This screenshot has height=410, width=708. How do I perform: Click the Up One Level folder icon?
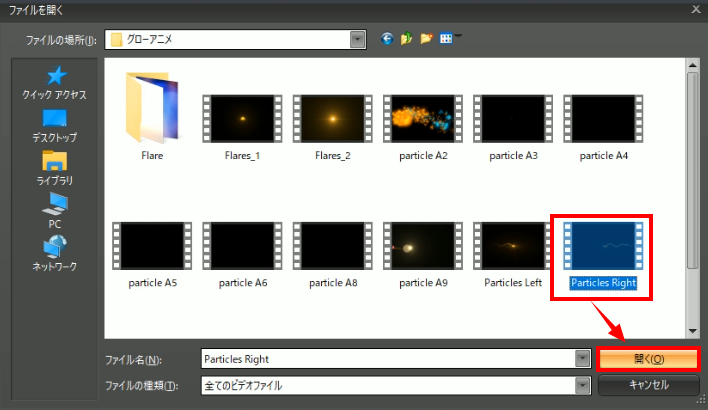tap(407, 39)
